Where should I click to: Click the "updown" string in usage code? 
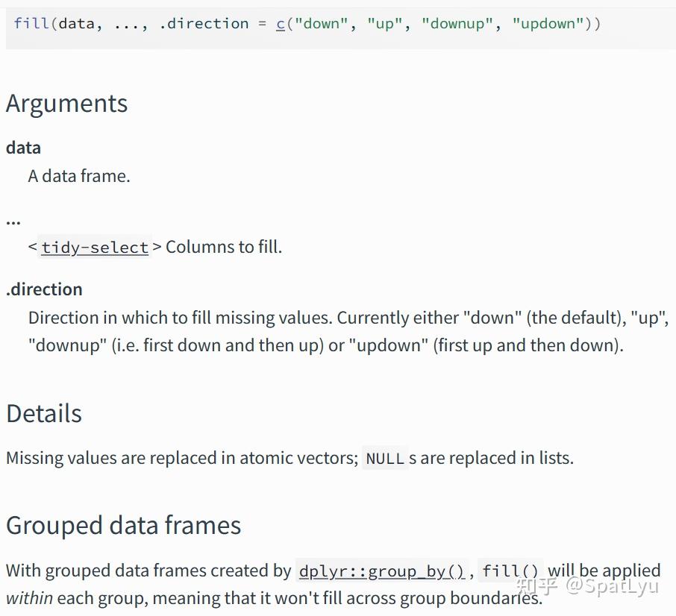click(x=548, y=23)
